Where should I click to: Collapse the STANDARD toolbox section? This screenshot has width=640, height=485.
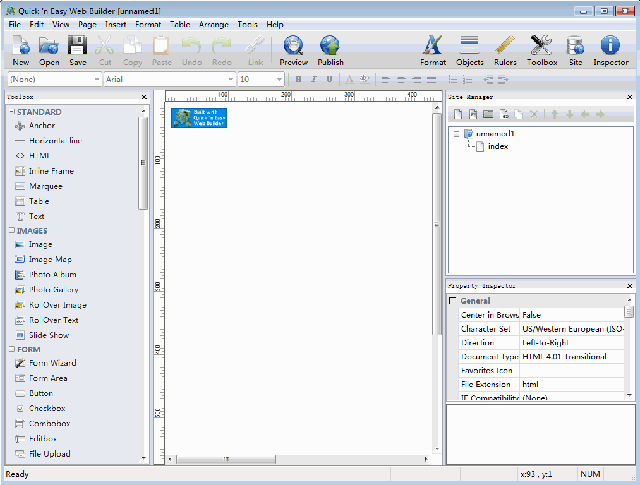12,111
